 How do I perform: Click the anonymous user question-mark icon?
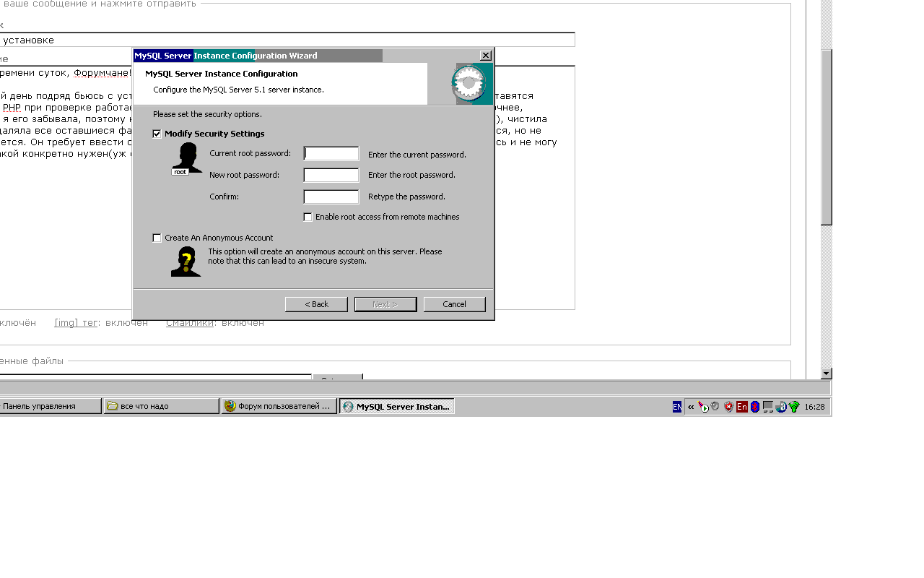[186, 262]
